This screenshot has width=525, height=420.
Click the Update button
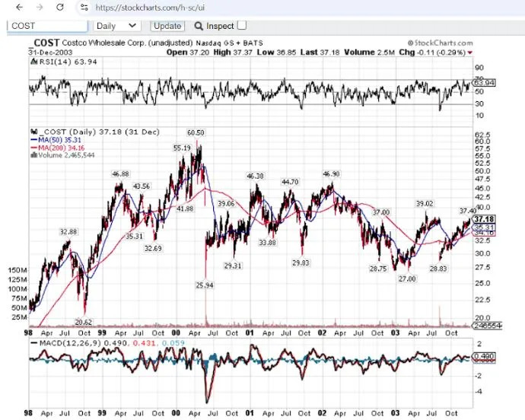[167, 26]
